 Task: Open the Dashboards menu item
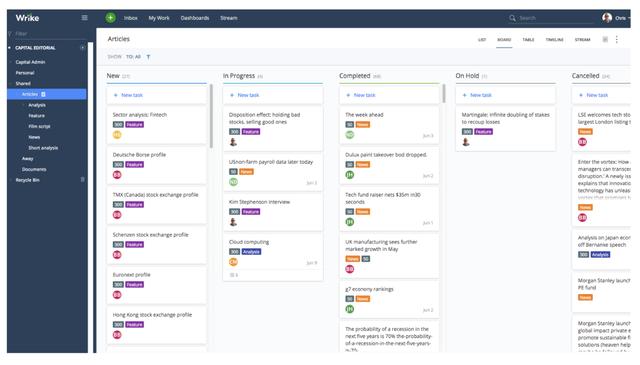tap(195, 18)
